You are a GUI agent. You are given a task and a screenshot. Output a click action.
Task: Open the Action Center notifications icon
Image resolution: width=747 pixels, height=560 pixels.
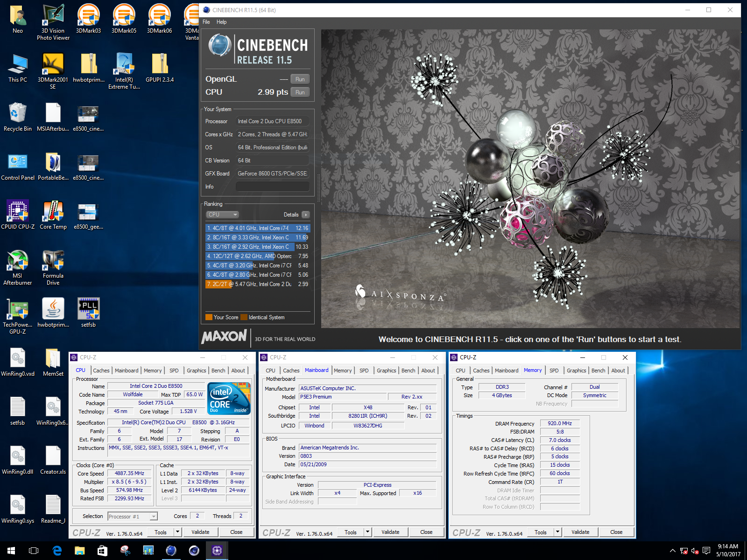click(706, 551)
